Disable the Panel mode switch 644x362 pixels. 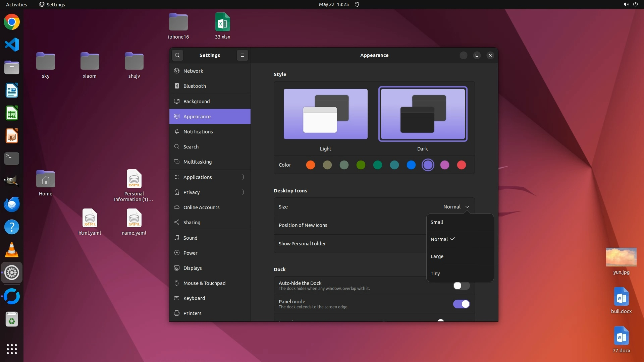tap(461, 304)
